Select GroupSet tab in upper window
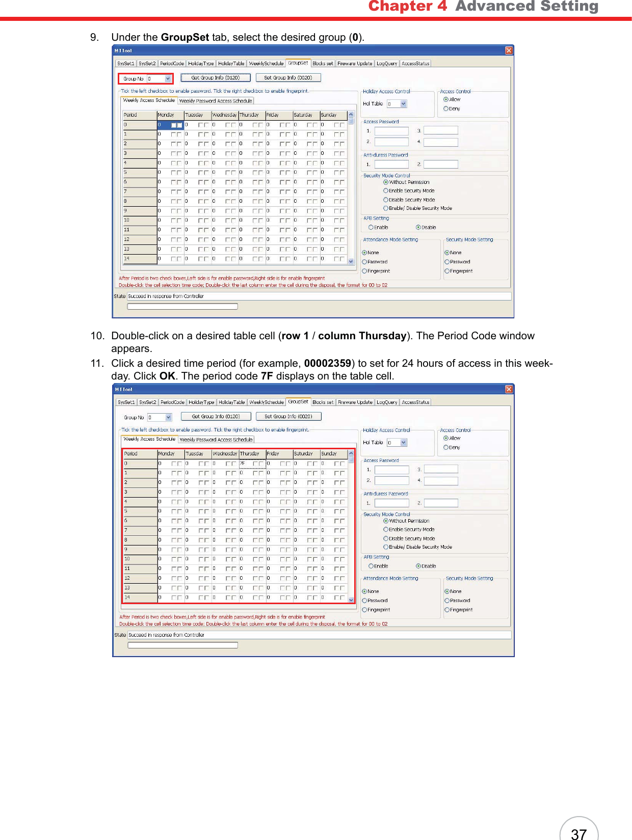Image resolution: width=632 pixels, height=840 pixels. click(x=298, y=63)
